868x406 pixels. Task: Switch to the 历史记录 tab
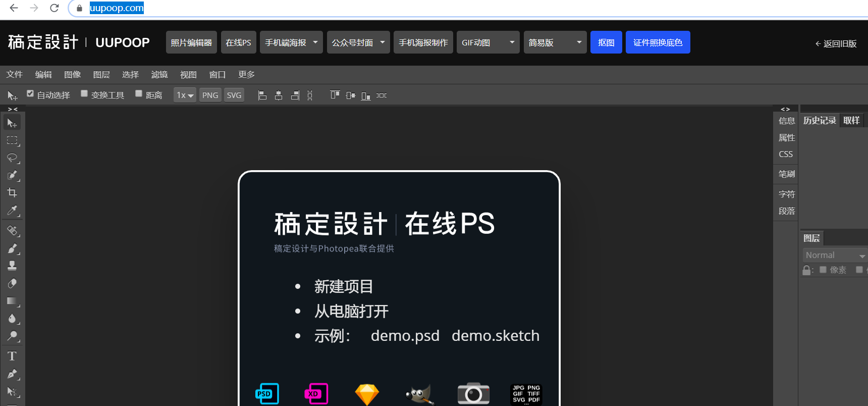coord(820,120)
